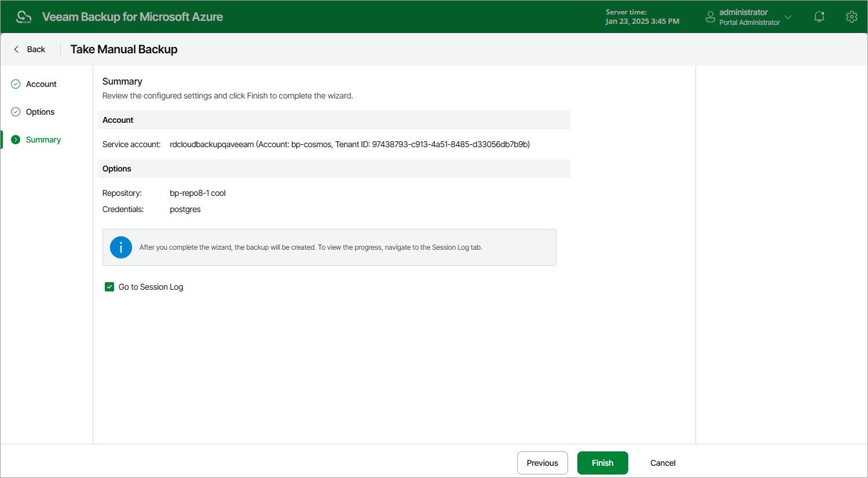The image size is (868, 478).
Task: Go to the Options wizard step
Action: [x=40, y=112]
